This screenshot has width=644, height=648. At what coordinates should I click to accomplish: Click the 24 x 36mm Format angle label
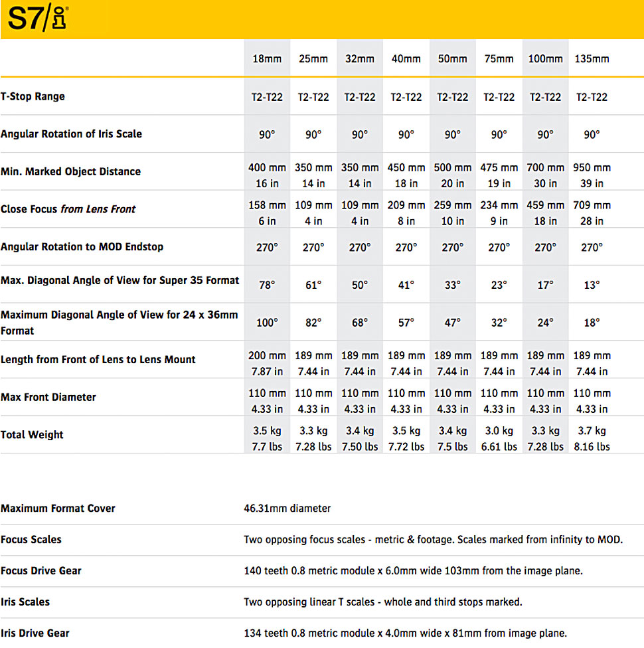[x=119, y=323]
